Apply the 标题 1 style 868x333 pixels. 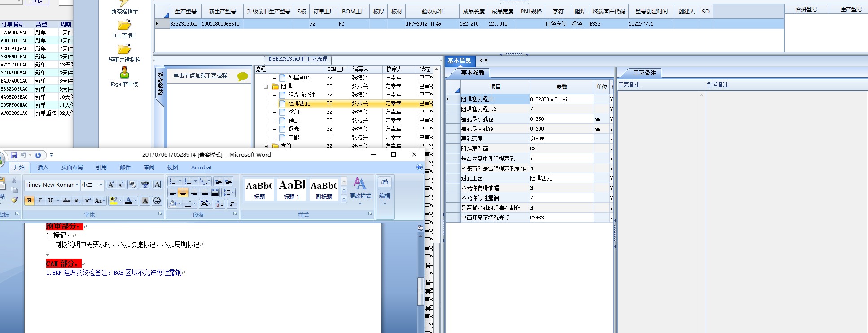click(292, 189)
